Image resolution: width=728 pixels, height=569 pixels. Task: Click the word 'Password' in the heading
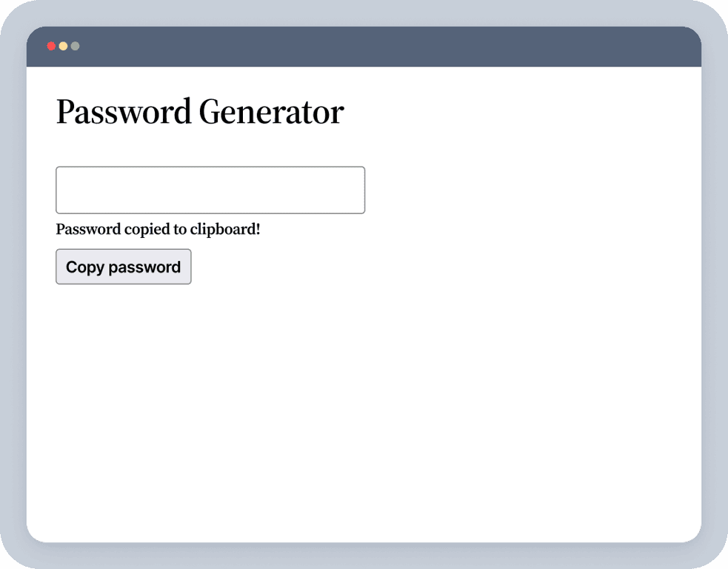(x=124, y=112)
